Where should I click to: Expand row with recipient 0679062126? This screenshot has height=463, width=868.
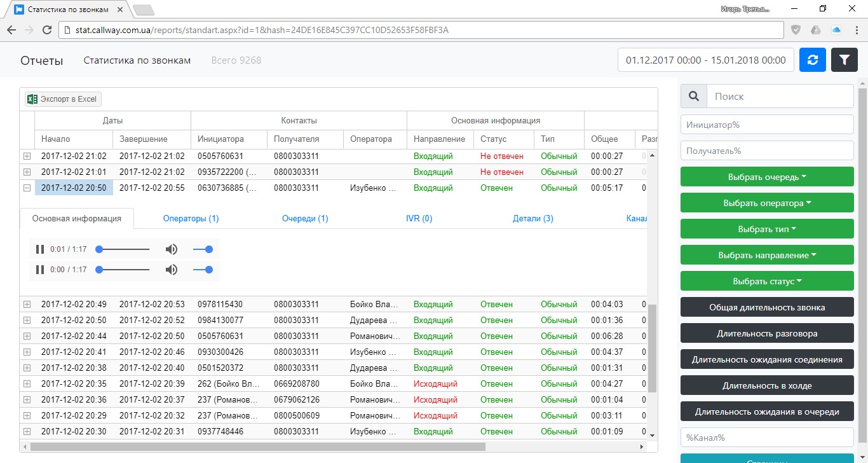click(27, 399)
